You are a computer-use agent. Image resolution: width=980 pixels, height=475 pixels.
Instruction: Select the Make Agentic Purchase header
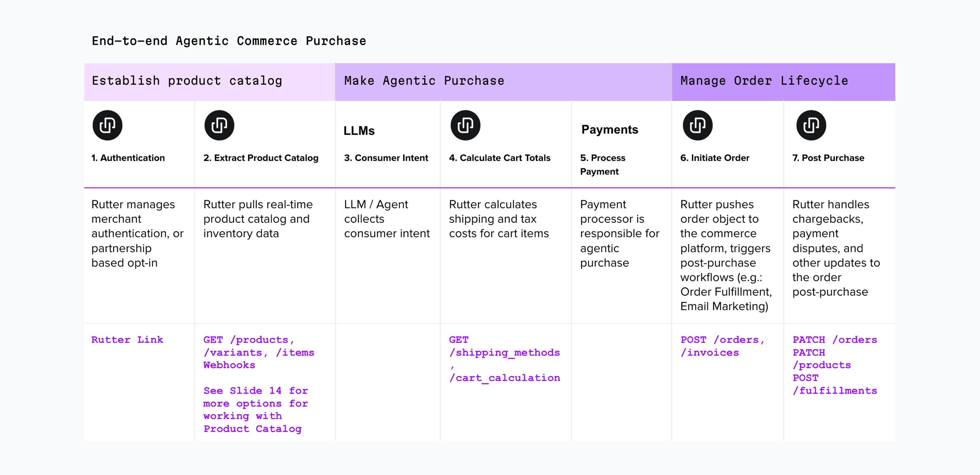424,81
